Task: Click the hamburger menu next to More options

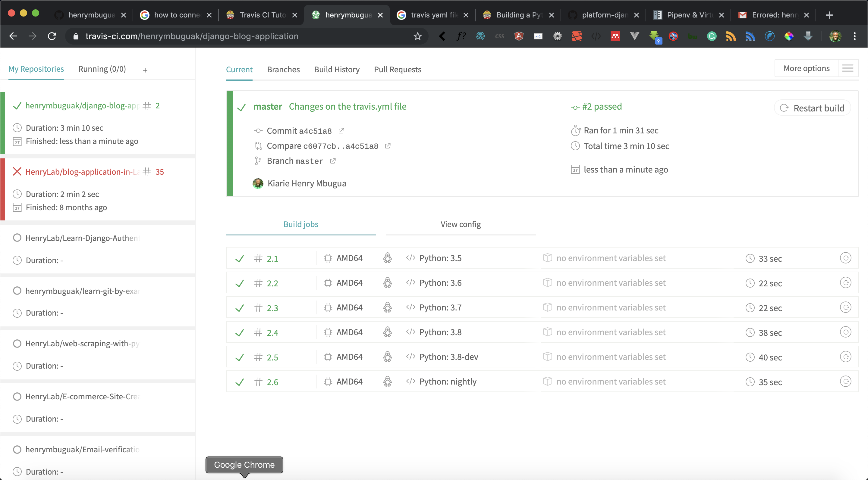Action: [x=848, y=68]
